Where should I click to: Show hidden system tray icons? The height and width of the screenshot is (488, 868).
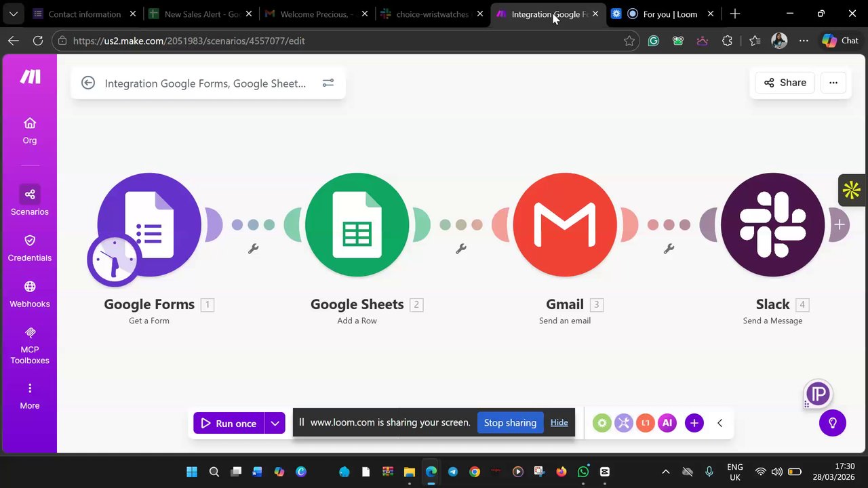pyautogui.click(x=665, y=472)
